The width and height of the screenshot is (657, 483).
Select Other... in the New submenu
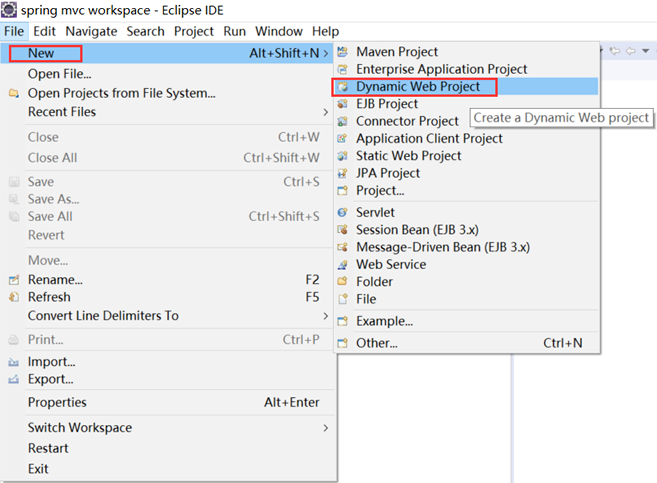point(466,343)
